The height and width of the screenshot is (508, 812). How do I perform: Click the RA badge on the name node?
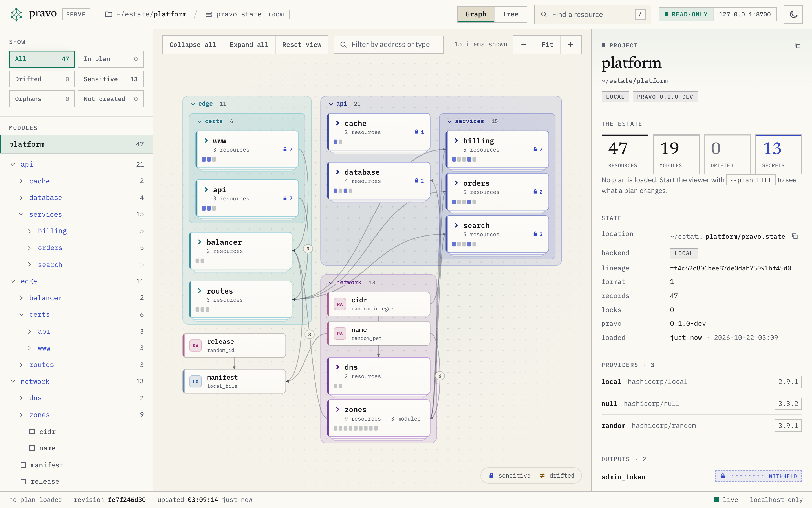340,334
